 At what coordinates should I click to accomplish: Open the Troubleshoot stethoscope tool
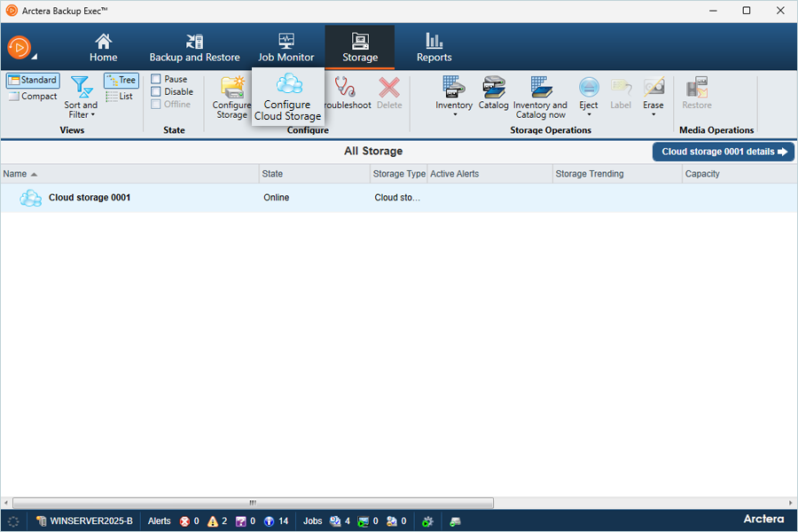pos(347,89)
